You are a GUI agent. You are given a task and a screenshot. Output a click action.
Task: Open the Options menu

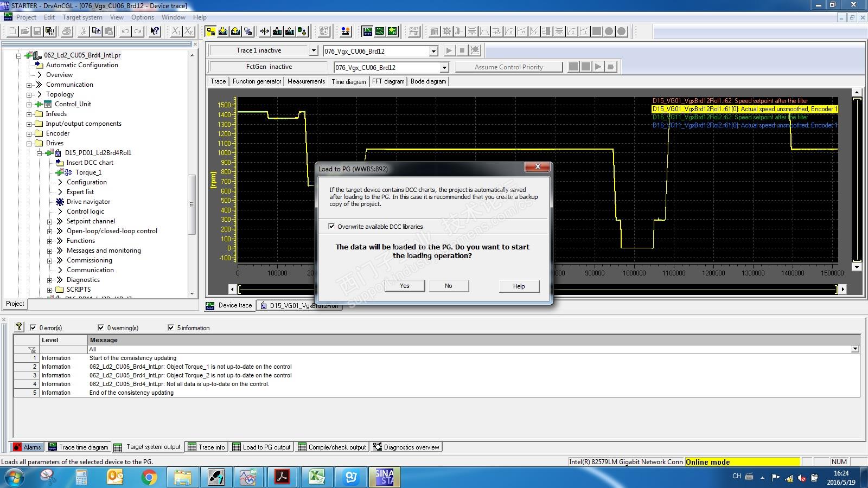click(x=143, y=17)
